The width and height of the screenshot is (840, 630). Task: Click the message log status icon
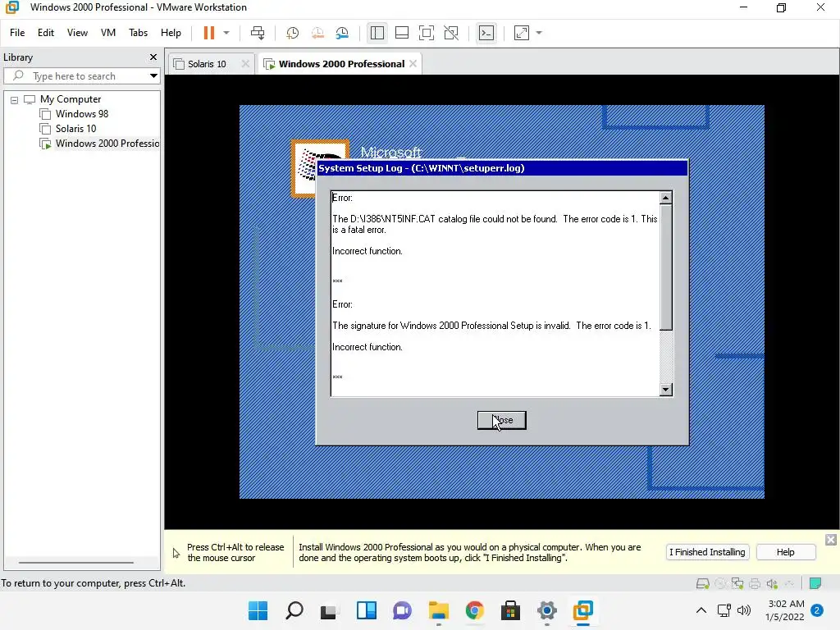click(815, 583)
